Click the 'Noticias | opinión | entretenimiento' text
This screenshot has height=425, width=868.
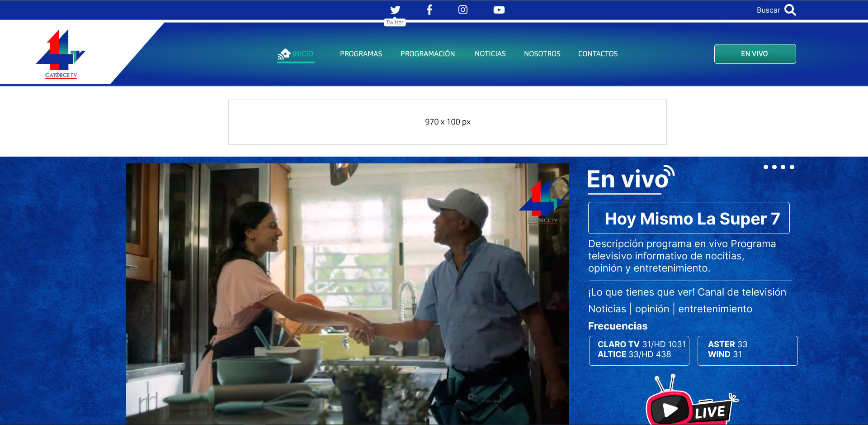click(670, 309)
